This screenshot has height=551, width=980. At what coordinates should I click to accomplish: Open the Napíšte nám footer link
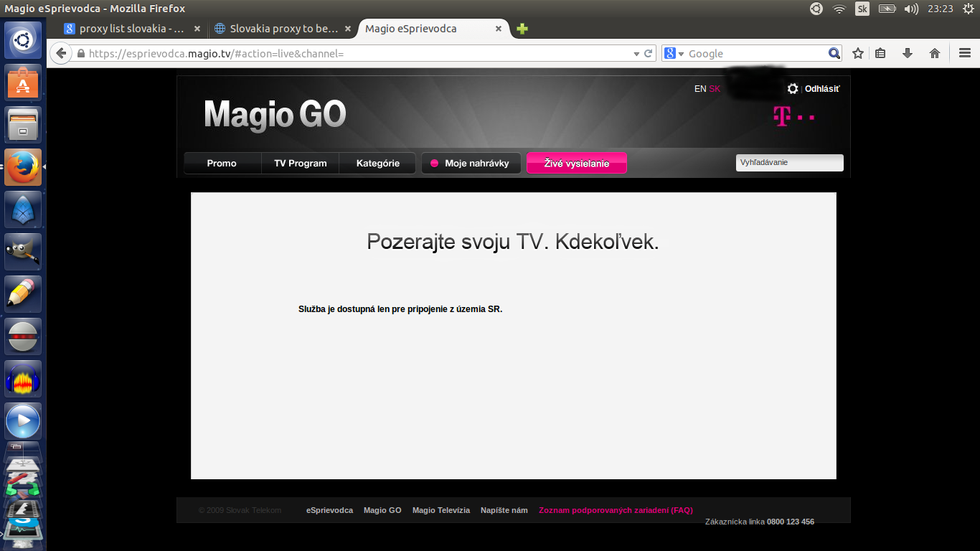coord(504,510)
